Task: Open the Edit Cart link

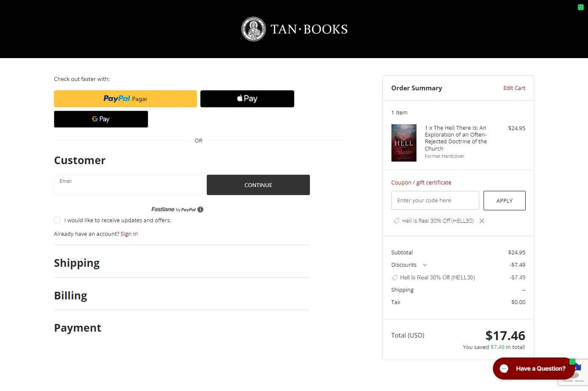Action: 514,88
